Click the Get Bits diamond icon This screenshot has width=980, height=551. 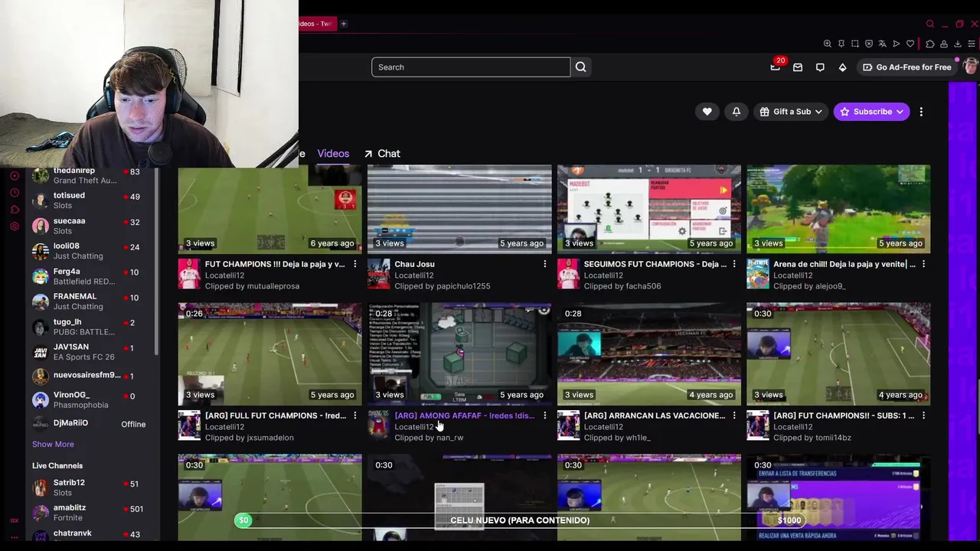pyautogui.click(x=842, y=67)
